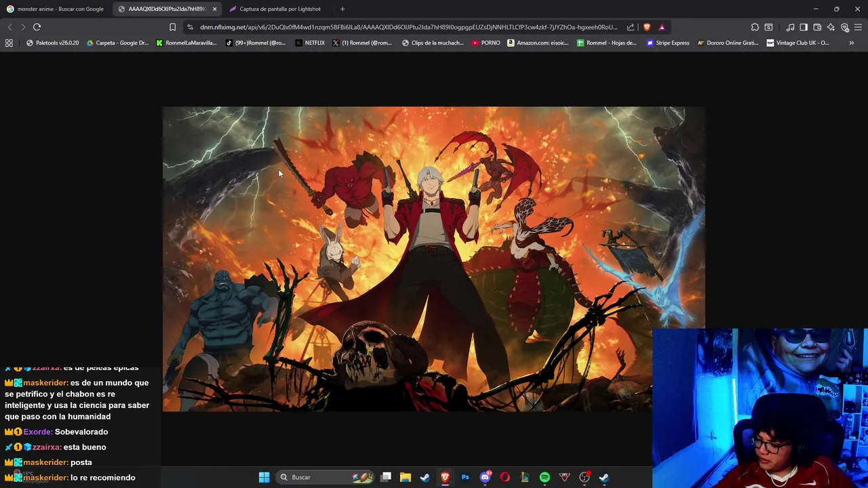Screen dimensions: 868x488
Task: Open the Rommel - Hojas de... bookmark
Action: pyautogui.click(x=607, y=43)
